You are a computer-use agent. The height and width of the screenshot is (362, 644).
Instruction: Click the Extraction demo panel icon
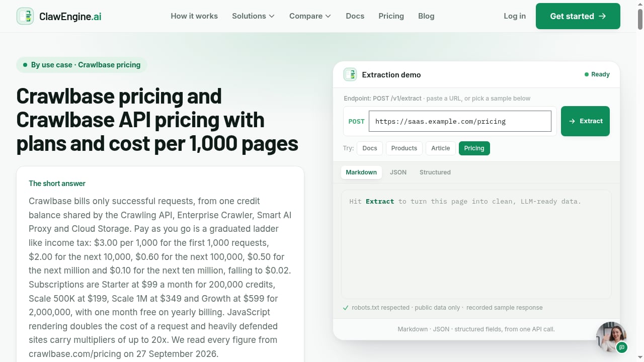pyautogui.click(x=350, y=74)
